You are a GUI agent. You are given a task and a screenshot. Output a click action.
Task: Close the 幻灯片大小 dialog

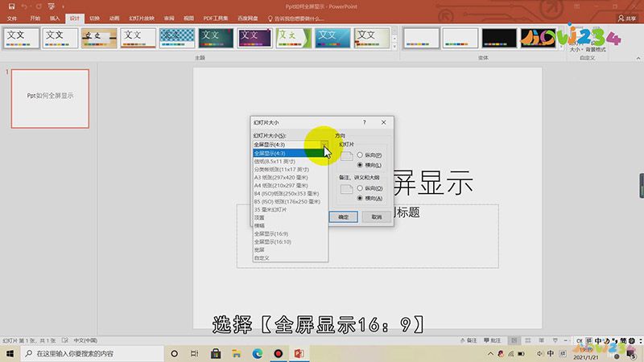(x=384, y=122)
